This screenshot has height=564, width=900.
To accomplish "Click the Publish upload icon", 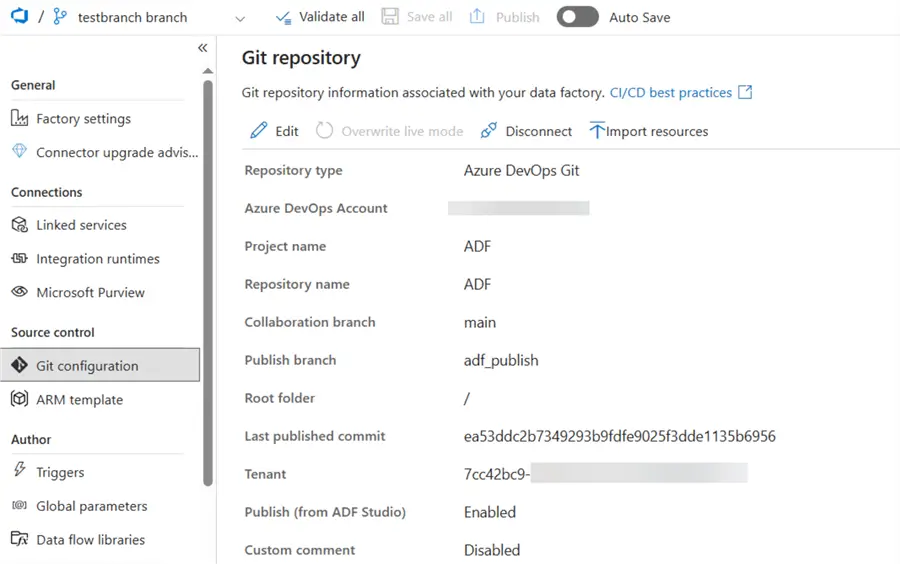I will pos(477,16).
